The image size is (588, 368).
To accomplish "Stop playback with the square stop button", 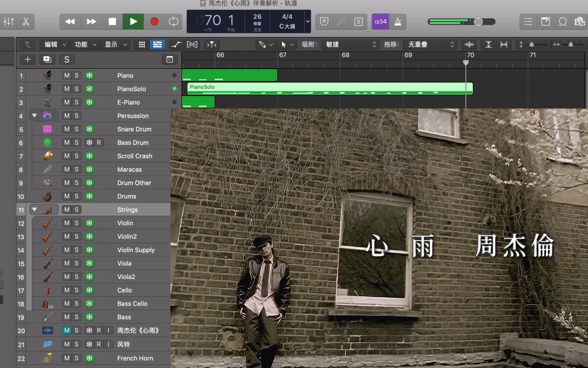I will pyautogui.click(x=112, y=22).
